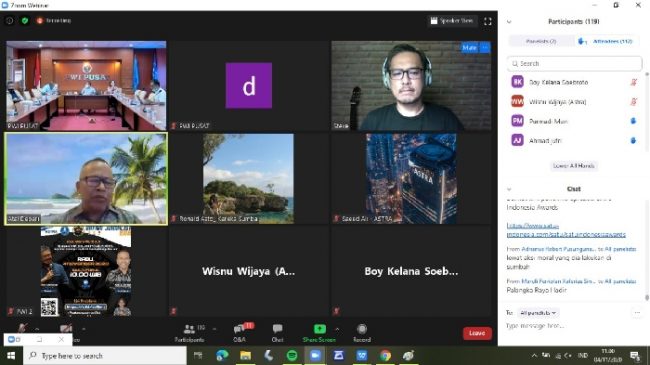The width and height of the screenshot is (650, 365).
Task: Select the Wisnu Wijaya name tile
Action: [x=249, y=272]
